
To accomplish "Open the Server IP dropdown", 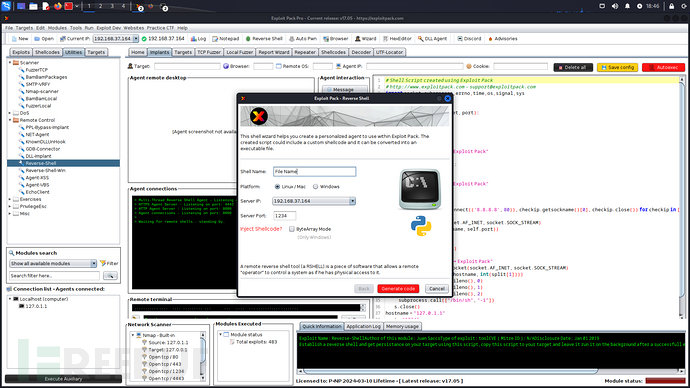I will [352, 201].
